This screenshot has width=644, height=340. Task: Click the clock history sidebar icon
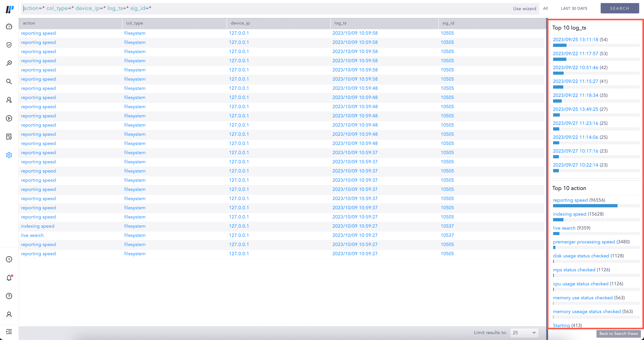point(9,259)
